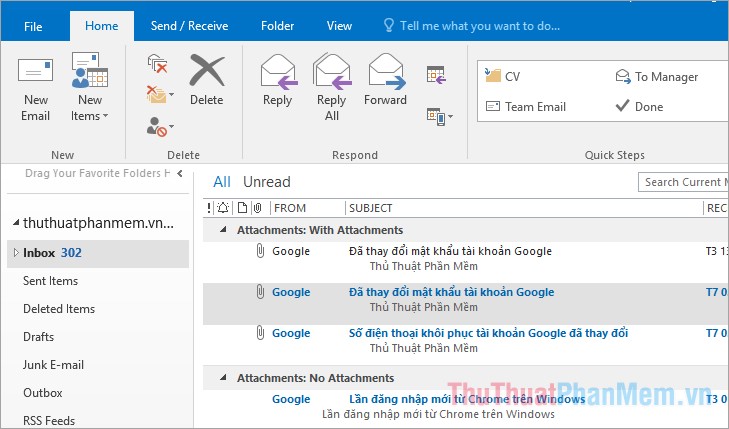
Task: Open More respond dropdown arrow
Action: [x=451, y=116]
